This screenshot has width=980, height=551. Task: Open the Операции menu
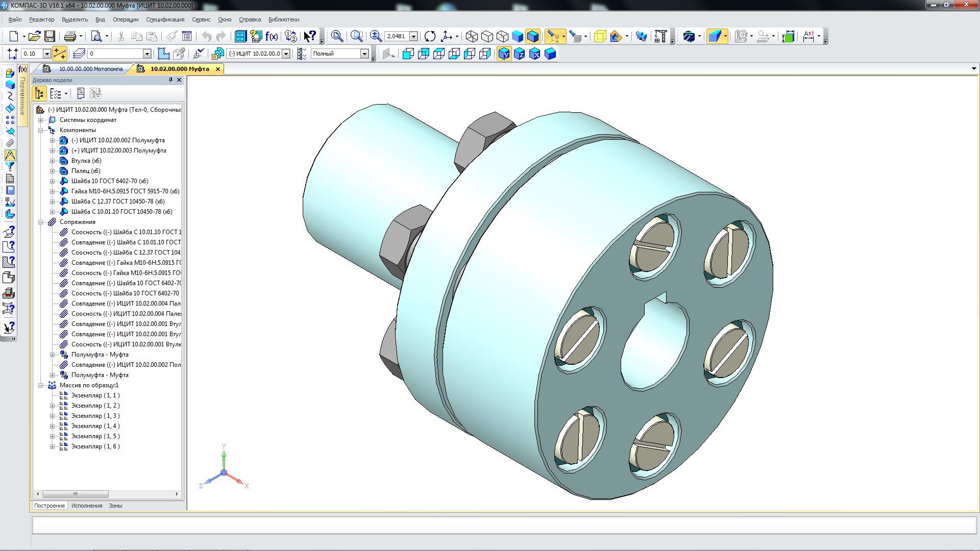[126, 19]
